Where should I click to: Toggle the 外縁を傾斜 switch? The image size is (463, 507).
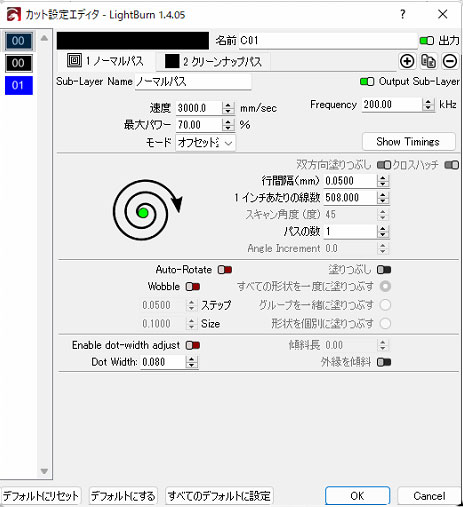coord(384,362)
